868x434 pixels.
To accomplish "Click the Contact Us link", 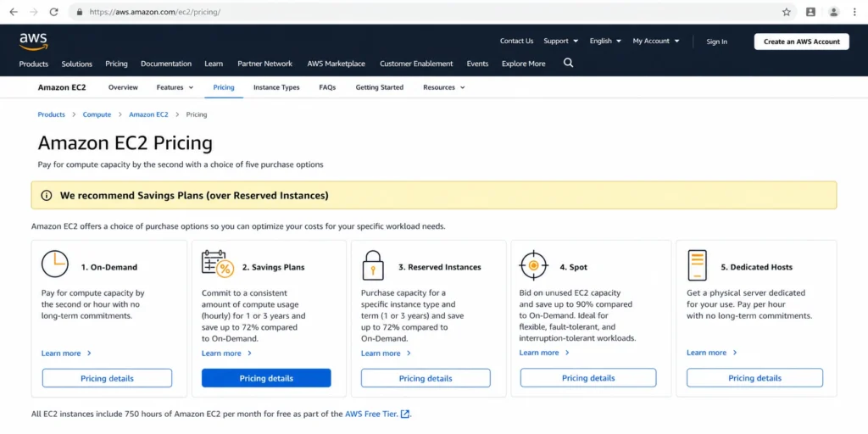I will pos(516,41).
